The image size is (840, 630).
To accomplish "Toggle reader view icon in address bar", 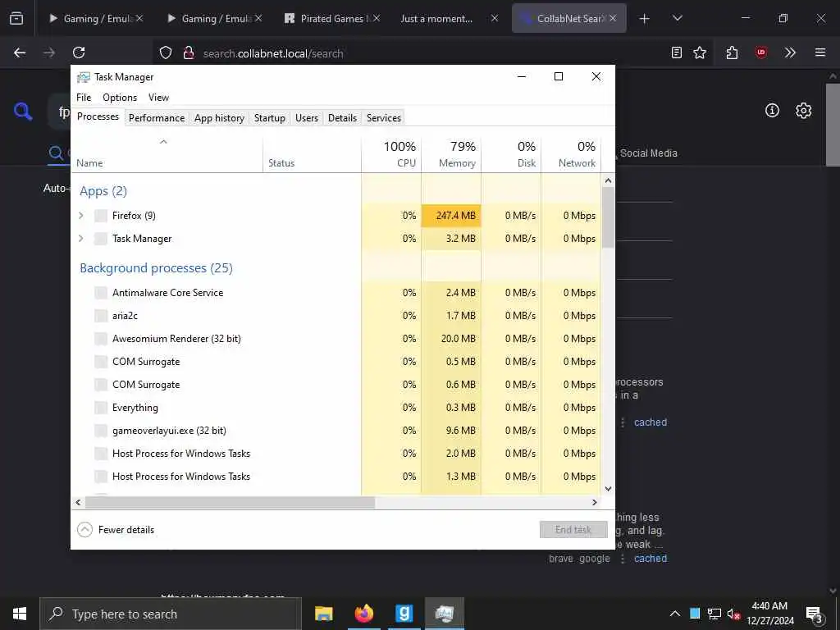I will tap(677, 52).
